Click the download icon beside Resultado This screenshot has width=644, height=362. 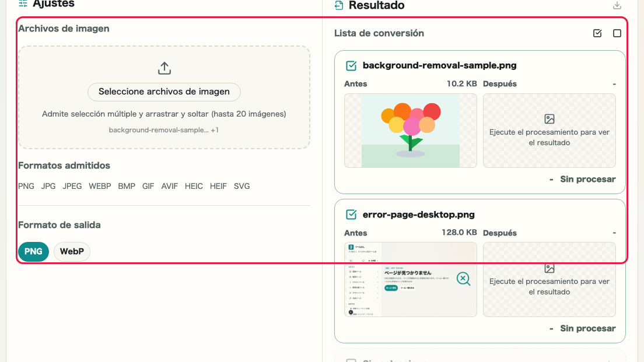pos(617,5)
